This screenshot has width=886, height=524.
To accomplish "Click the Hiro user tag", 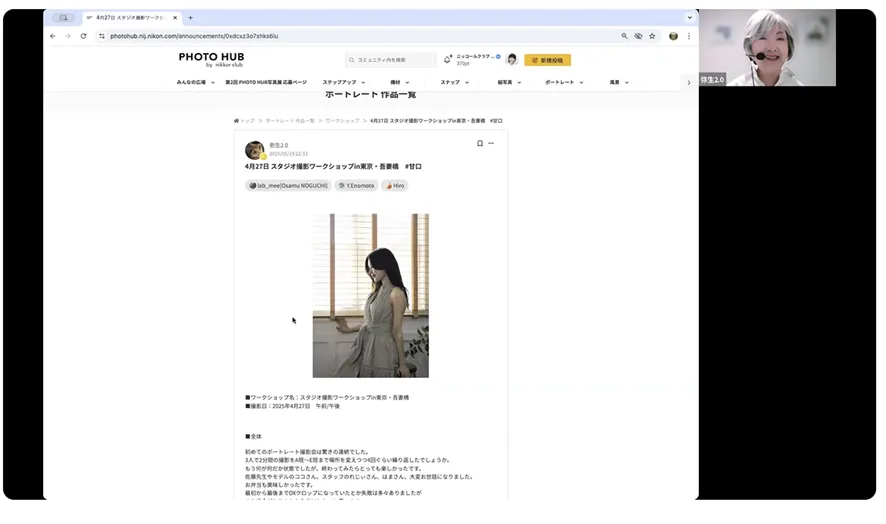I will [x=395, y=185].
